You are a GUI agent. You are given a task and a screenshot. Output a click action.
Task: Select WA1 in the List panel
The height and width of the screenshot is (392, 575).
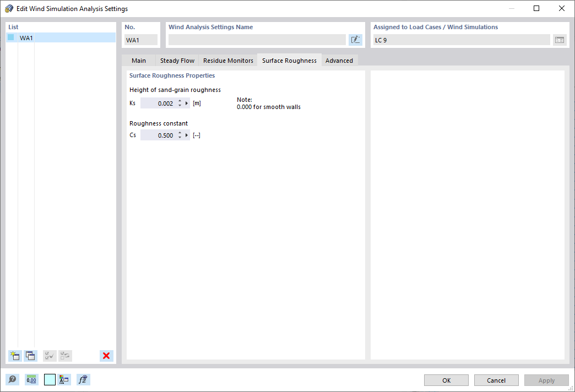(x=61, y=38)
